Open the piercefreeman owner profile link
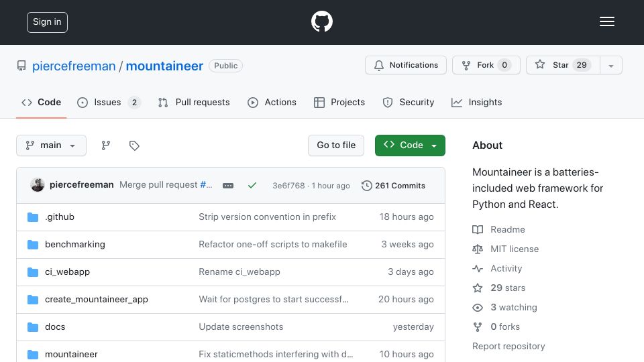The height and width of the screenshot is (362, 644). coord(74,66)
